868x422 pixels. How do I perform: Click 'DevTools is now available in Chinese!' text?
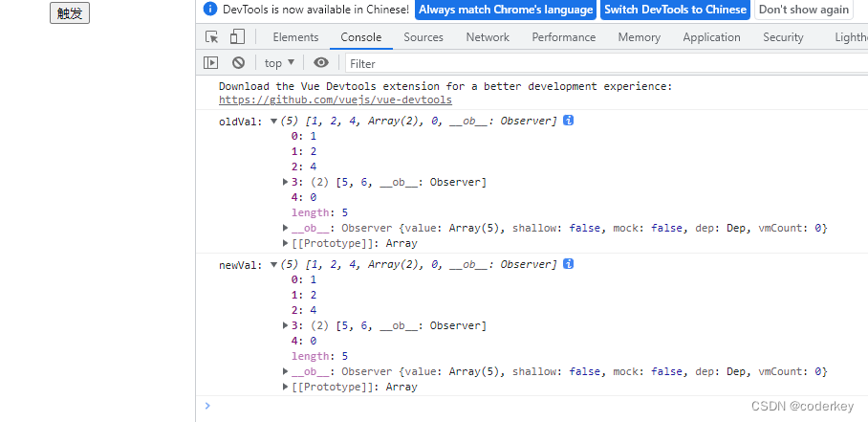[316, 10]
